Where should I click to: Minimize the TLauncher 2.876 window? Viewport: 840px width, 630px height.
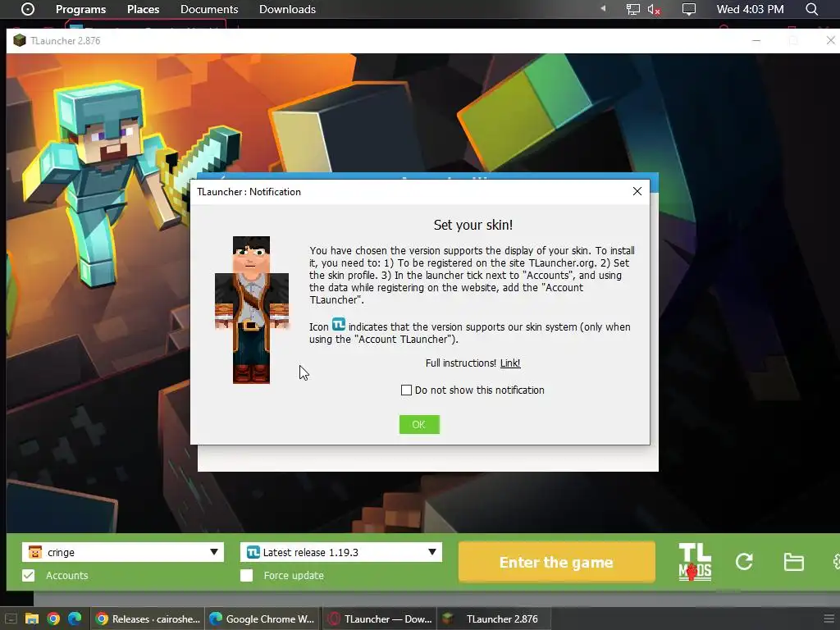coord(756,41)
